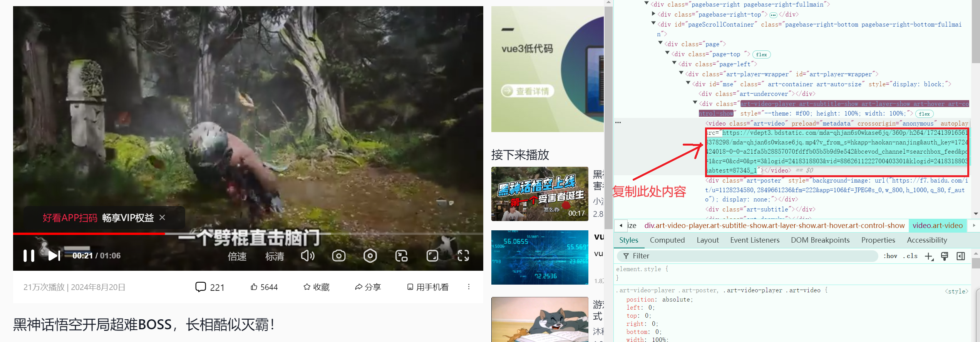
Task: Toggle the .cls class editor
Action: [911, 256]
